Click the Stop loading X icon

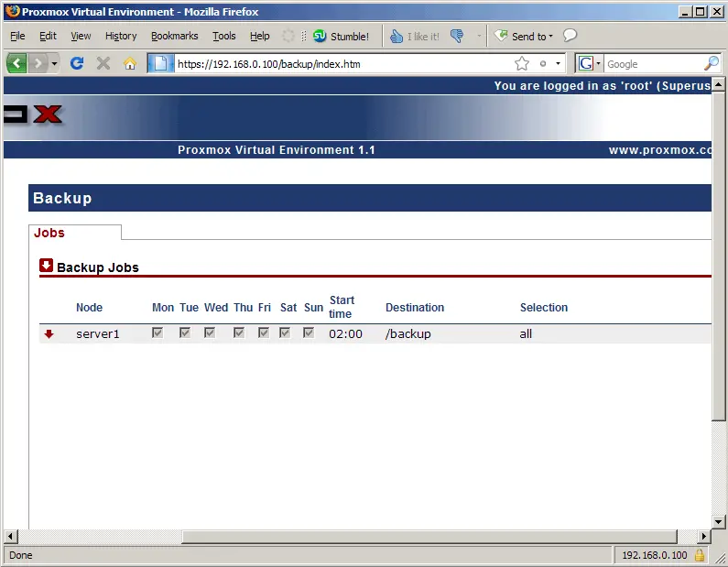(103, 63)
